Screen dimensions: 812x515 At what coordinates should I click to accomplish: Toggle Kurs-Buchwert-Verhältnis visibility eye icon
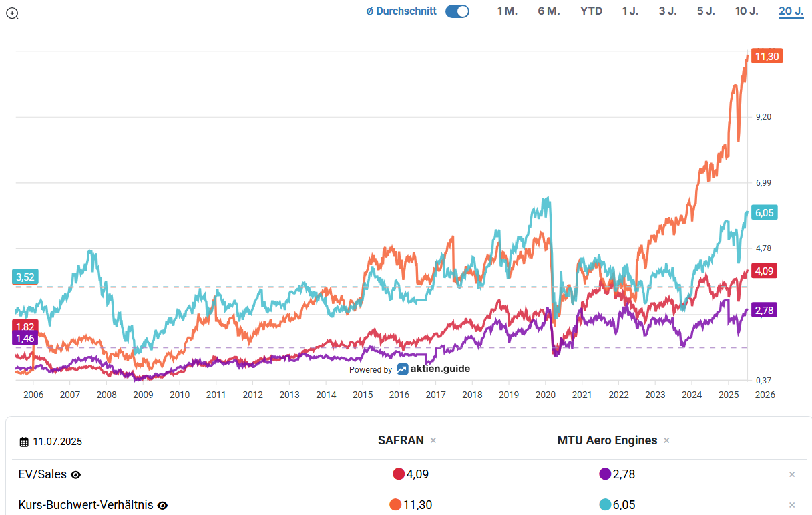162,506
